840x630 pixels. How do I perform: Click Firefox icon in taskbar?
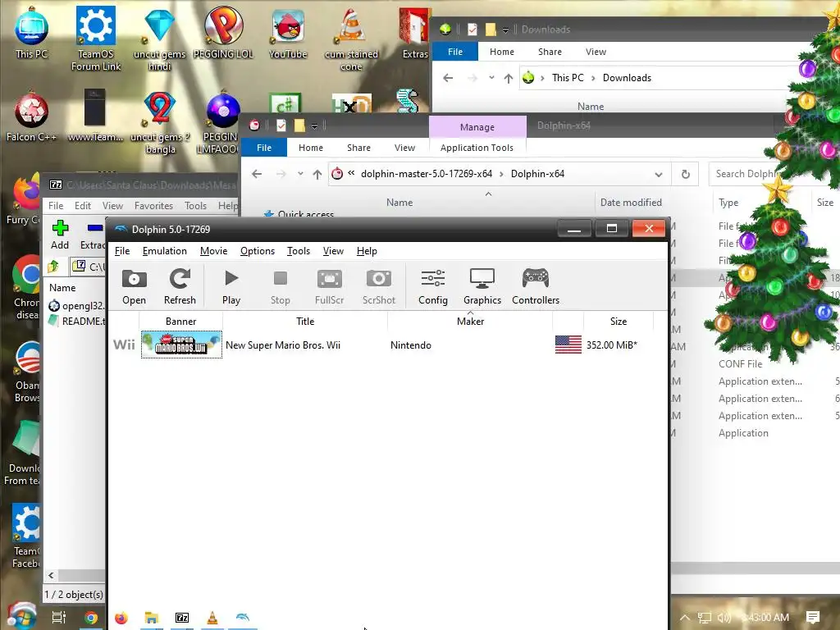click(x=121, y=619)
